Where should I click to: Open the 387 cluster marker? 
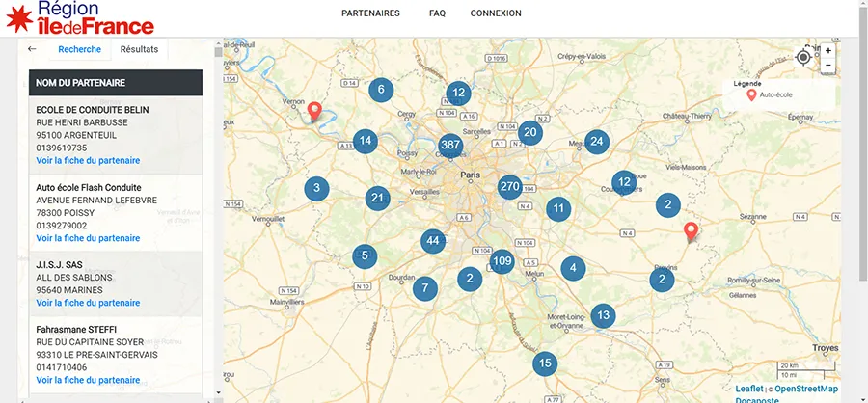pyautogui.click(x=450, y=146)
